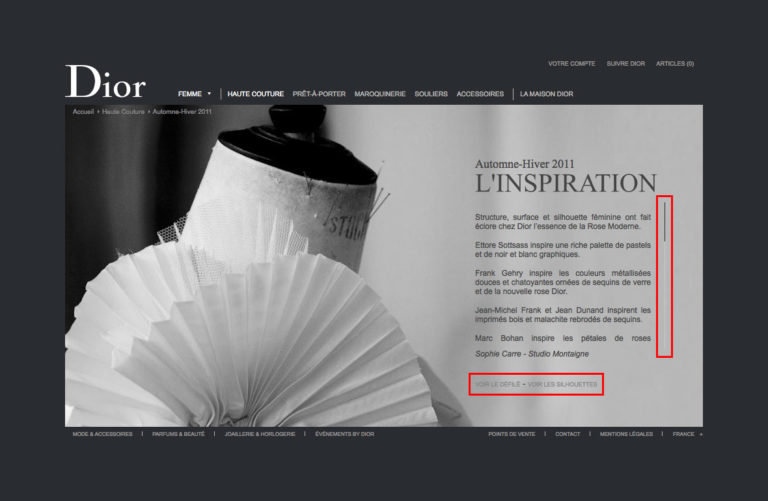
Task: Open LA MAISON DIOR page
Action: [547, 94]
